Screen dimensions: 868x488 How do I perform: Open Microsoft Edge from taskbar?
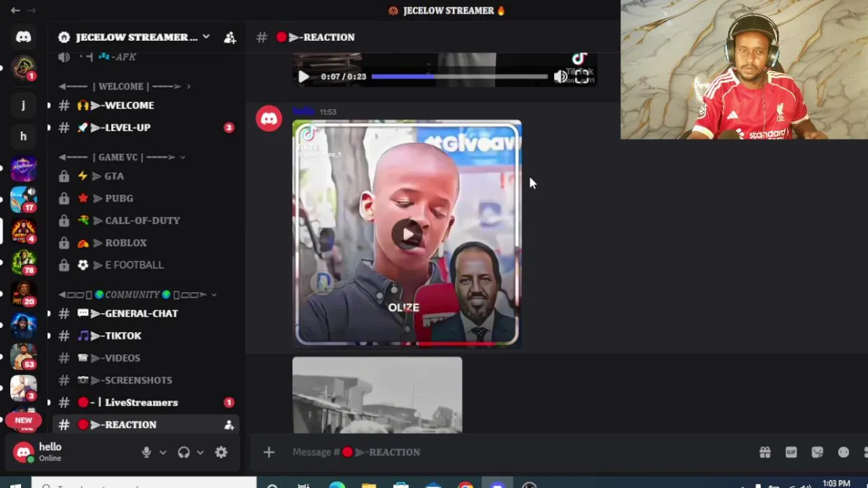pos(336,485)
